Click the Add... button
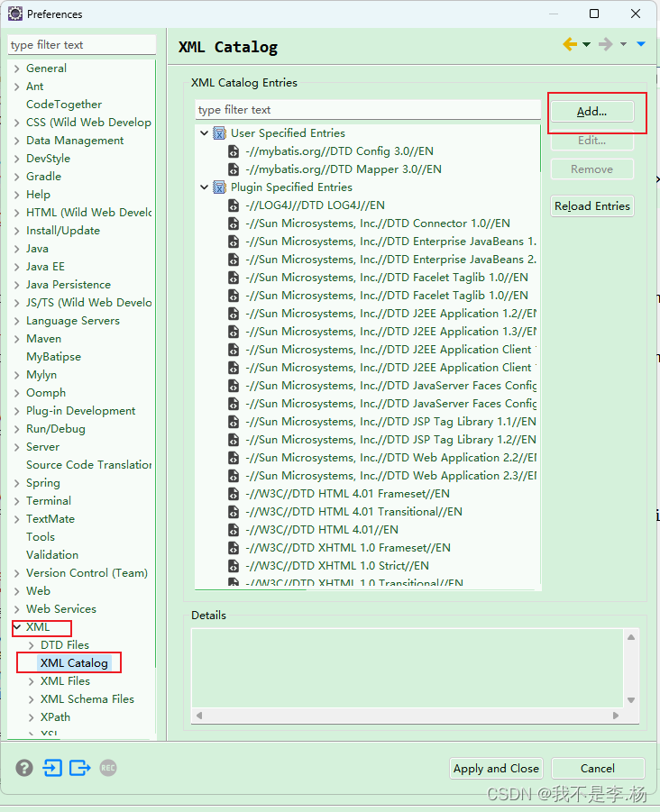 click(592, 112)
